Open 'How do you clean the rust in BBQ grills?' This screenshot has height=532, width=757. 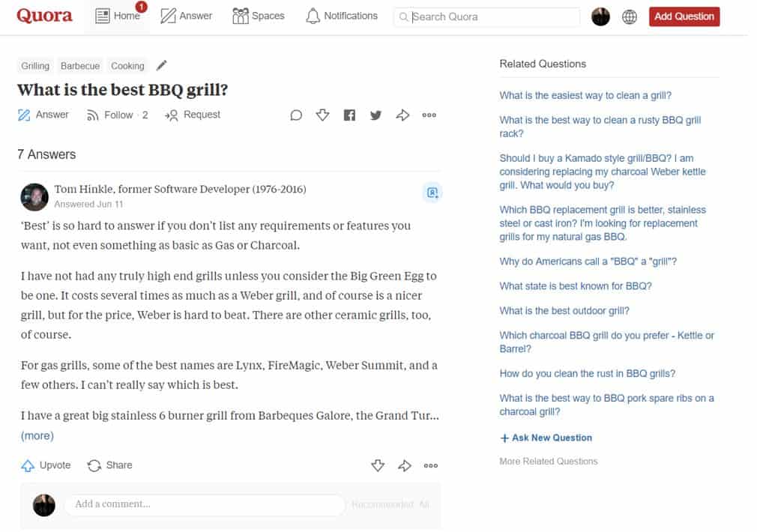[x=587, y=374]
